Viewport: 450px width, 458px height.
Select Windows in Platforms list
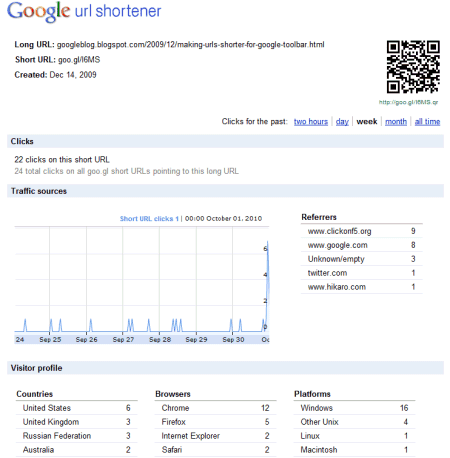point(354,408)
